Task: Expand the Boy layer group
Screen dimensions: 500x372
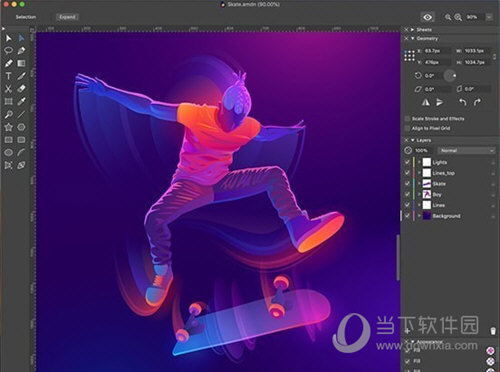Action: [419, 194]
